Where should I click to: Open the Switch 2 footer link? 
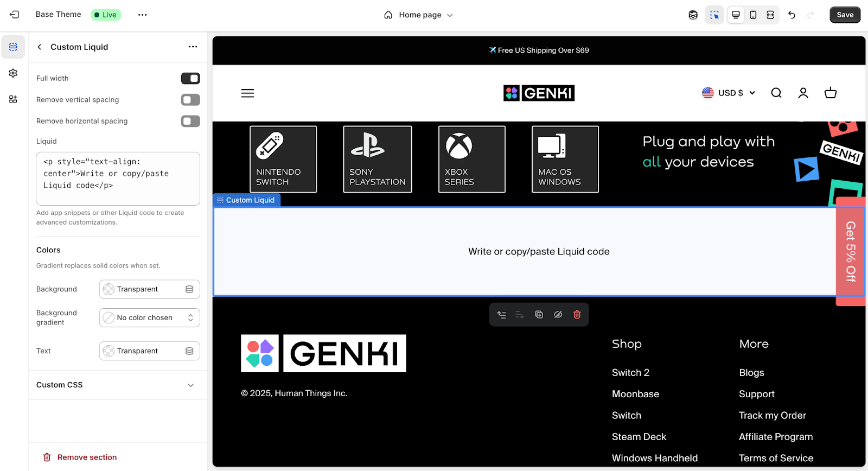630,373
